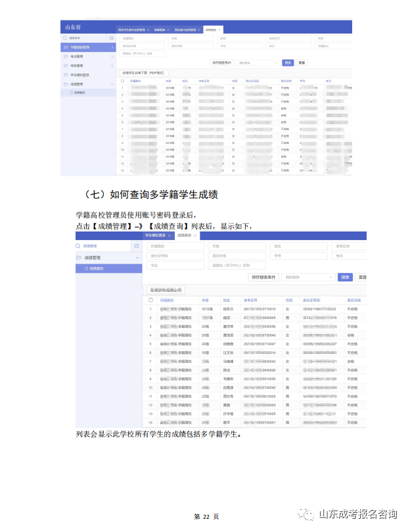Click 合格学生名单下载 (PDF格式) button
The height and width of the screenshot is (532, 410).
click(143, 73)
